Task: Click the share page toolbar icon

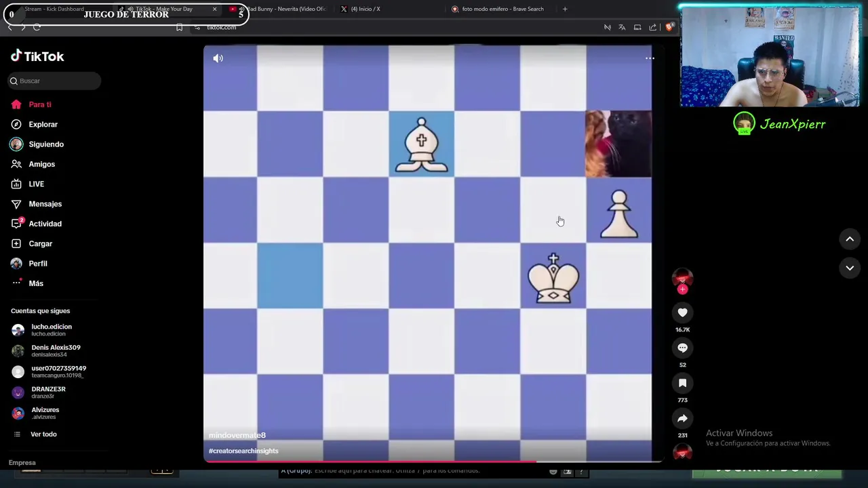Action: 652,27
